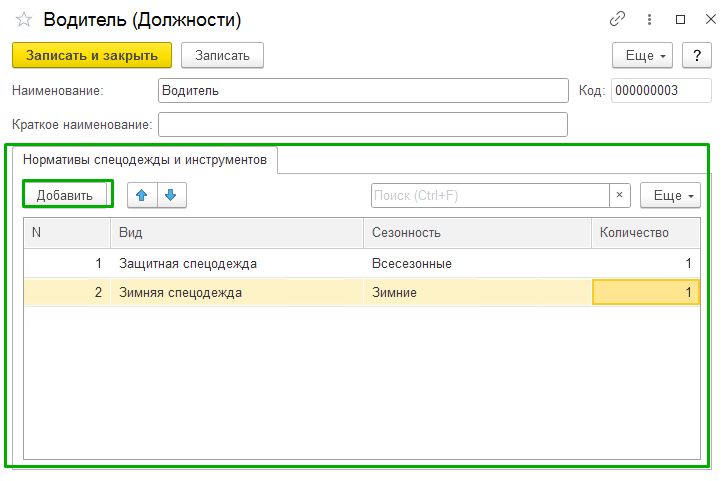The width and height of the screenshot is (722, 481).
Task: Expand the top Еще dropdown menu
Action: pos(643,55)
